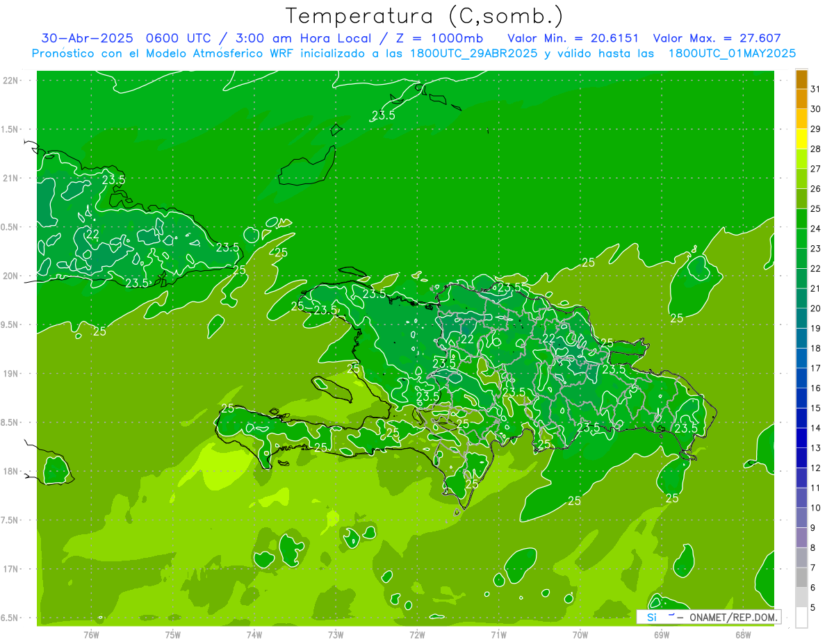
Task: Click the '0600 UTC' time text
Action: (180, 38)
